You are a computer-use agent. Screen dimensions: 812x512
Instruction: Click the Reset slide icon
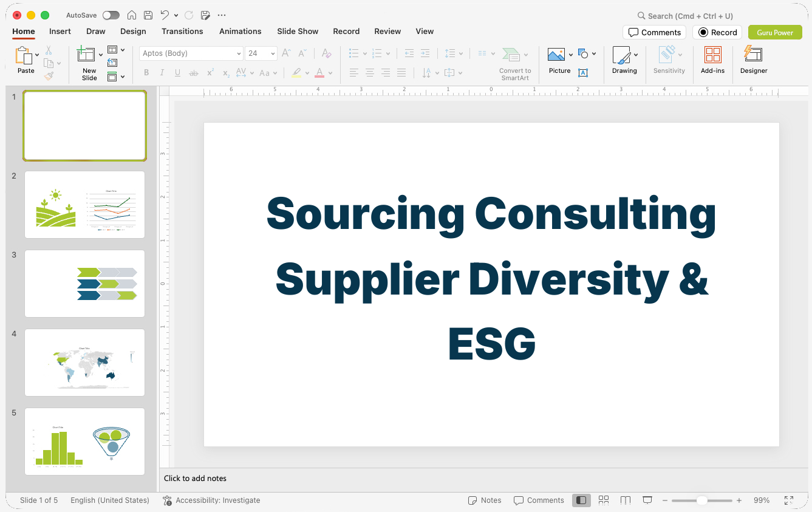pos(112,63)
